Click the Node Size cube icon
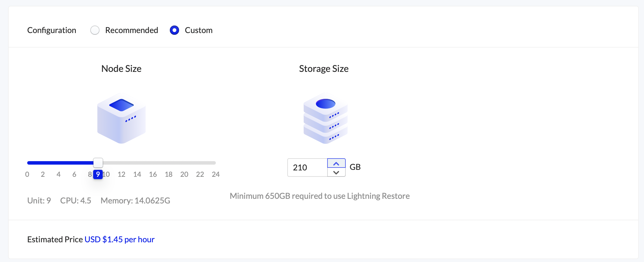The height and width of the screenshot is (262, 644). pyautogui.click(x=121, y=118)
